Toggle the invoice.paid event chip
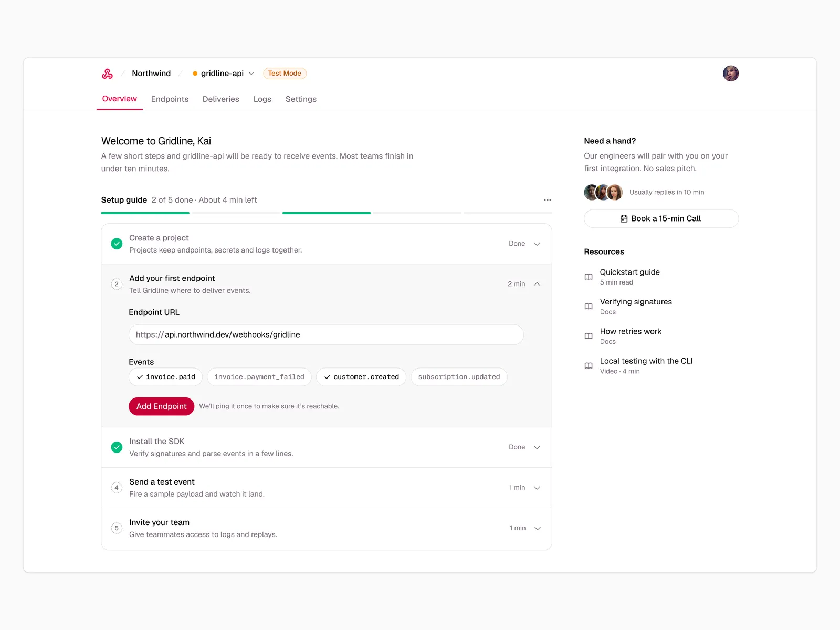This screenshot has width=840, height=630. [x=165, y=377]
